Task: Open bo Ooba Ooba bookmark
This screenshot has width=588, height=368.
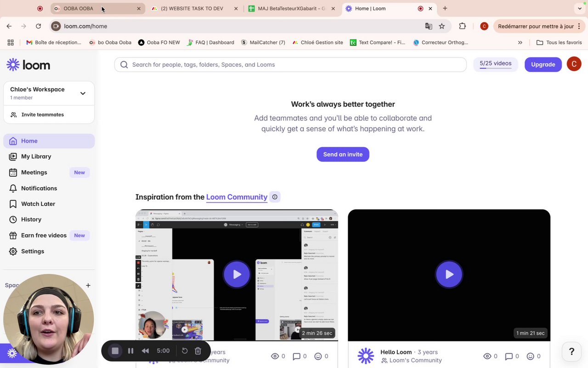Action: (x=110, y=42)
